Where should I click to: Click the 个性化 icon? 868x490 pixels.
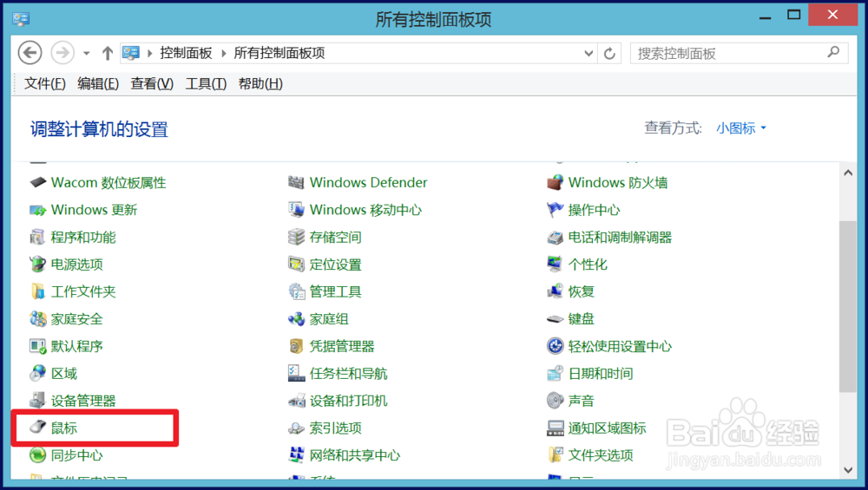point(555,265)
